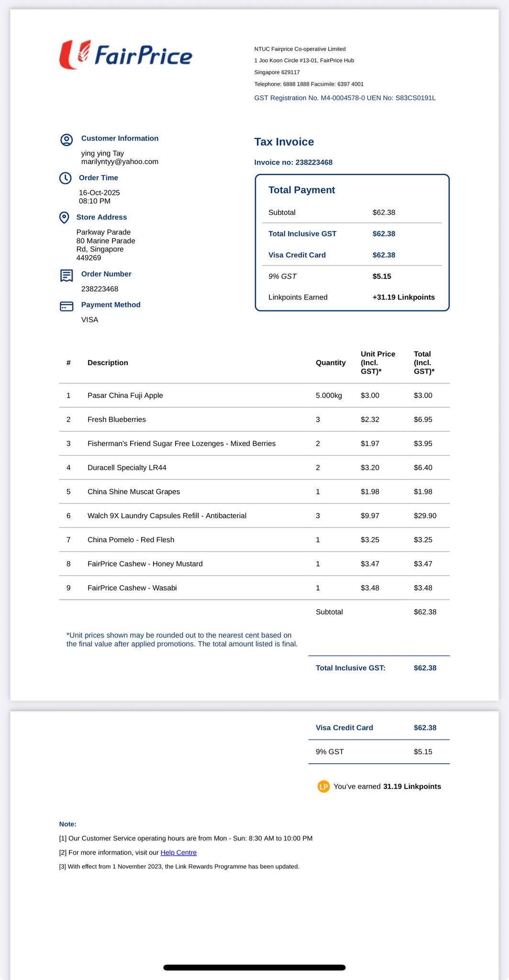Click Visa Credit Card label in Total Payment

pyautogui.click(x=297, y=255)
